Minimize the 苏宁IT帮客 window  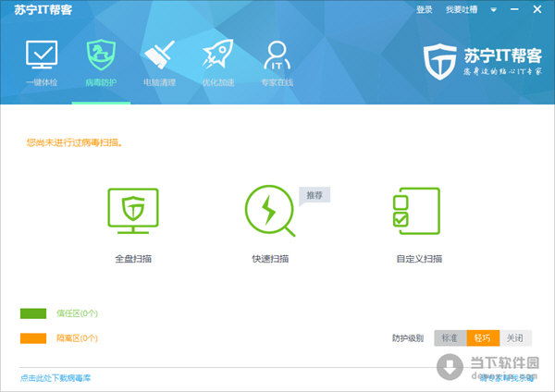(514, 9)
